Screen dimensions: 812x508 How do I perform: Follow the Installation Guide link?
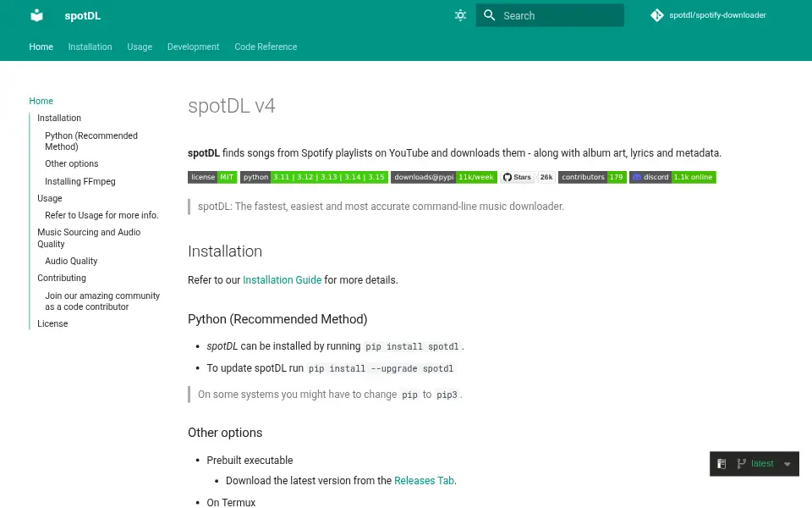(x=283, y=280)
